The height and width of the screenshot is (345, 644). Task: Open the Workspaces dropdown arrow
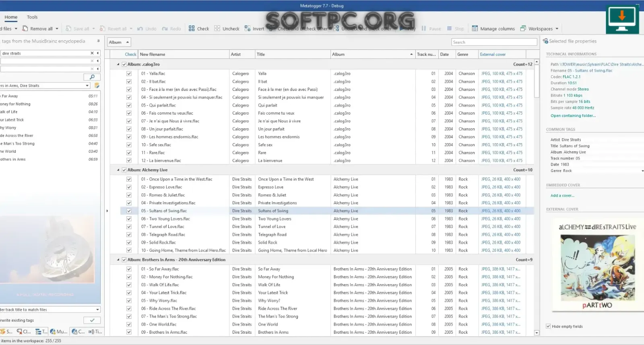point(557,29)
